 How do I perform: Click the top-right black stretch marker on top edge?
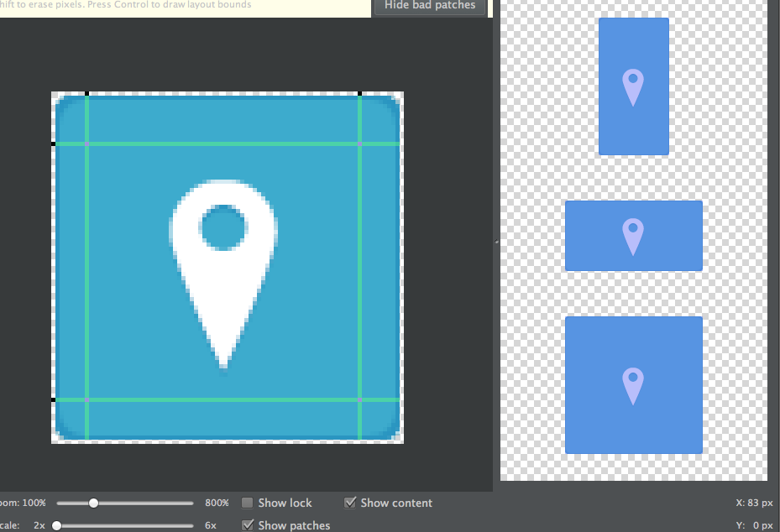[x=359, y=93]
